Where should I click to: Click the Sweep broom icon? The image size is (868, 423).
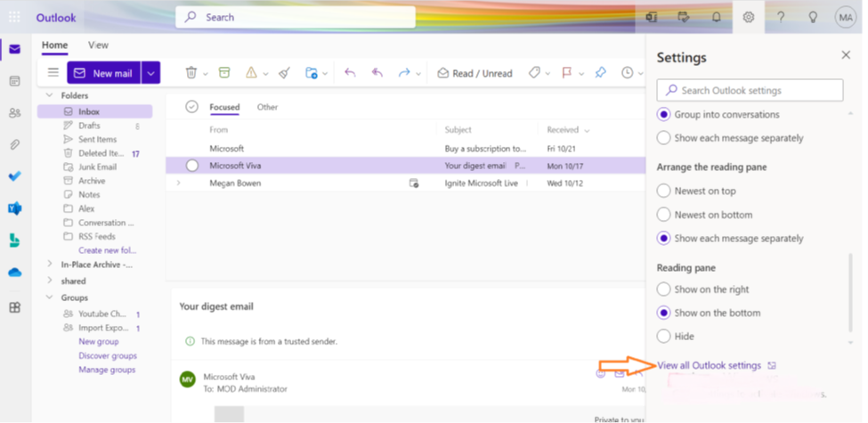285,72
